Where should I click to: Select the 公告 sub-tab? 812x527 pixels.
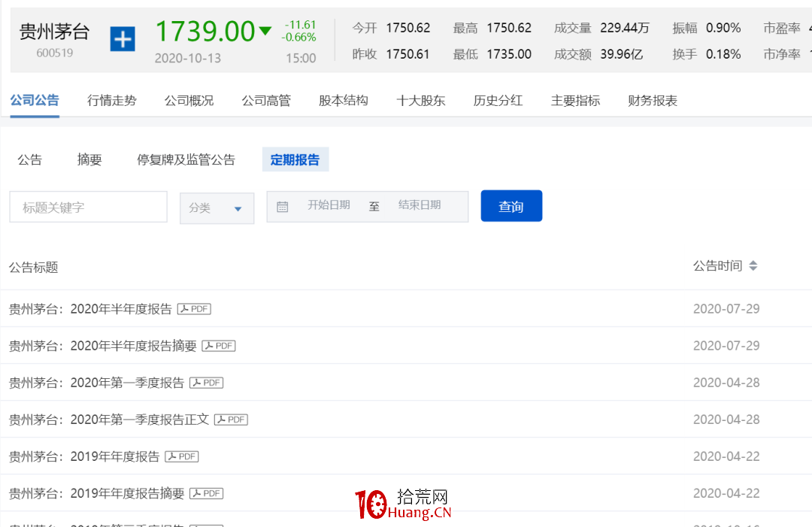[29, 159]
